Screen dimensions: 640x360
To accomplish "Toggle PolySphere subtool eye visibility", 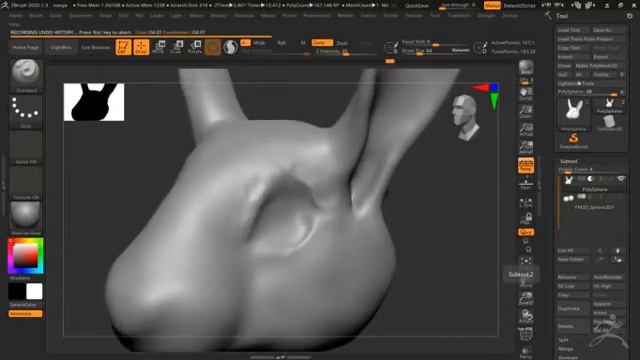I will (621, 179).
